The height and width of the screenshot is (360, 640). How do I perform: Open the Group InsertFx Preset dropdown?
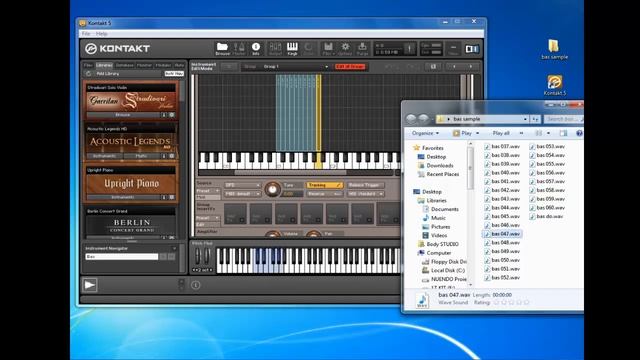tap(208, 218)
